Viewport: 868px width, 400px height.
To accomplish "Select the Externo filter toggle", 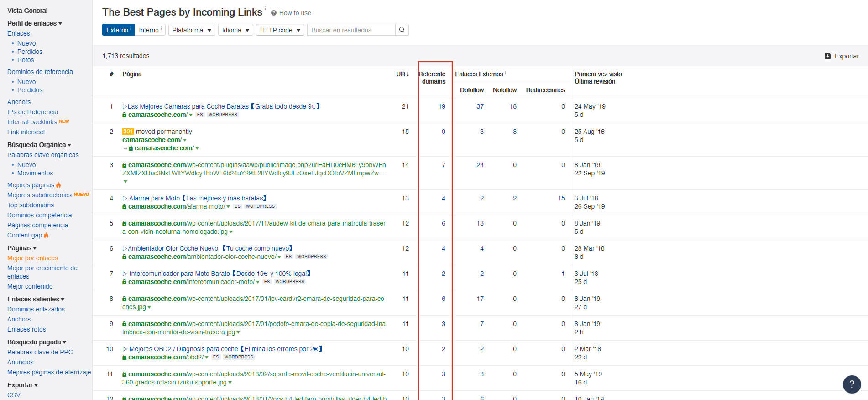I will tap(118, 30).
